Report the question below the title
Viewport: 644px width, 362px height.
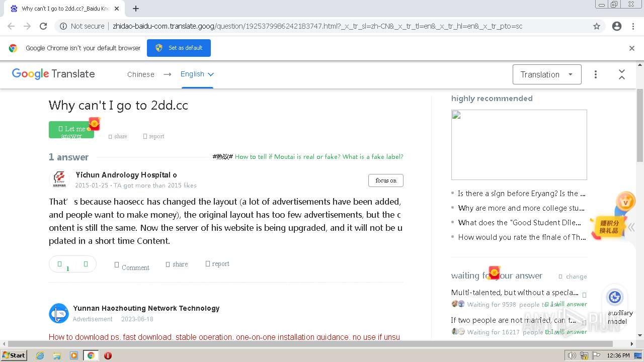pos(153,136)
